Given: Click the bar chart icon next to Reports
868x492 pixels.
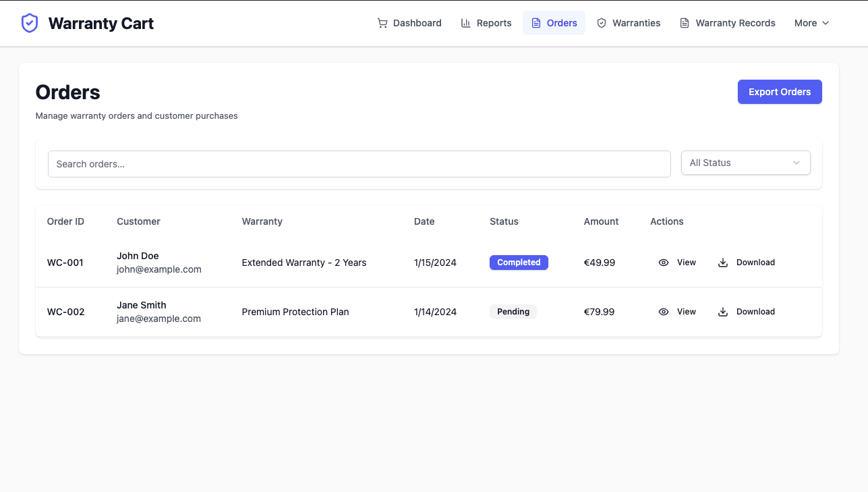Looking at the screenshot, I should [465, 22].
